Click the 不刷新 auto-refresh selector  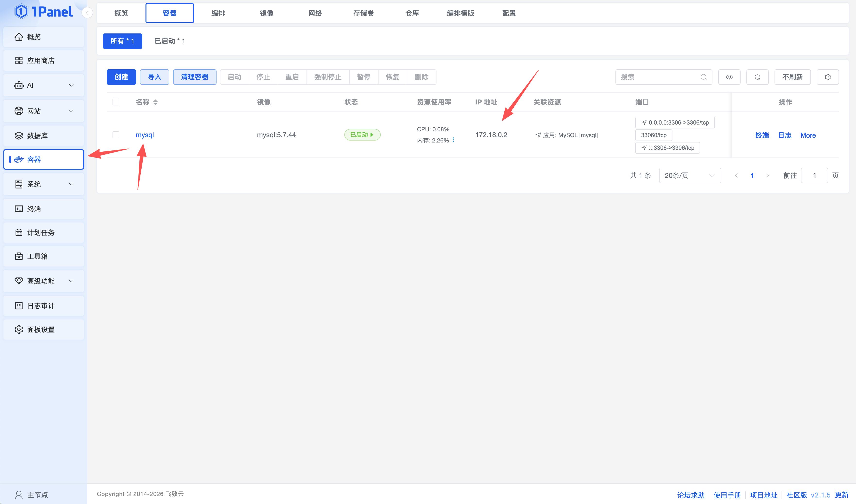(792, 77)
